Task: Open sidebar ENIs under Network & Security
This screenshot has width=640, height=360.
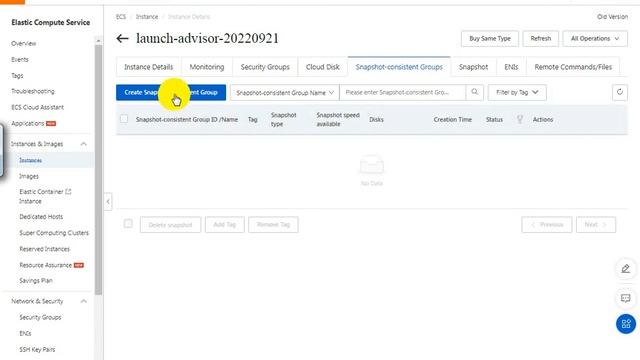Action: tap(25, 333)
